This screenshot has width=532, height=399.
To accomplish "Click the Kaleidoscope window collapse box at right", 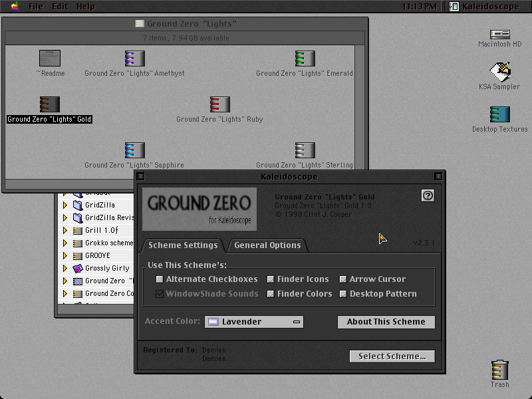I will 438,176.
